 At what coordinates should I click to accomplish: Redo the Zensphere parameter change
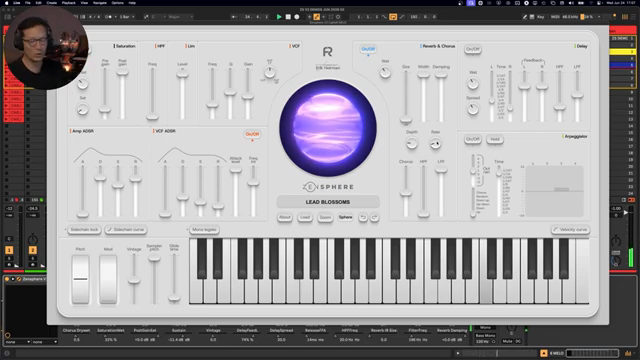pos(374,218)
